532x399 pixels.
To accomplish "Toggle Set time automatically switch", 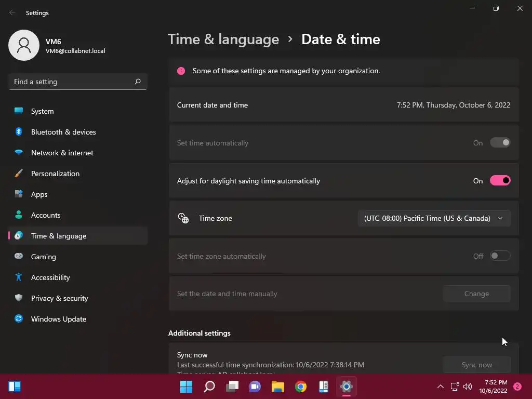I will [500, 142].
